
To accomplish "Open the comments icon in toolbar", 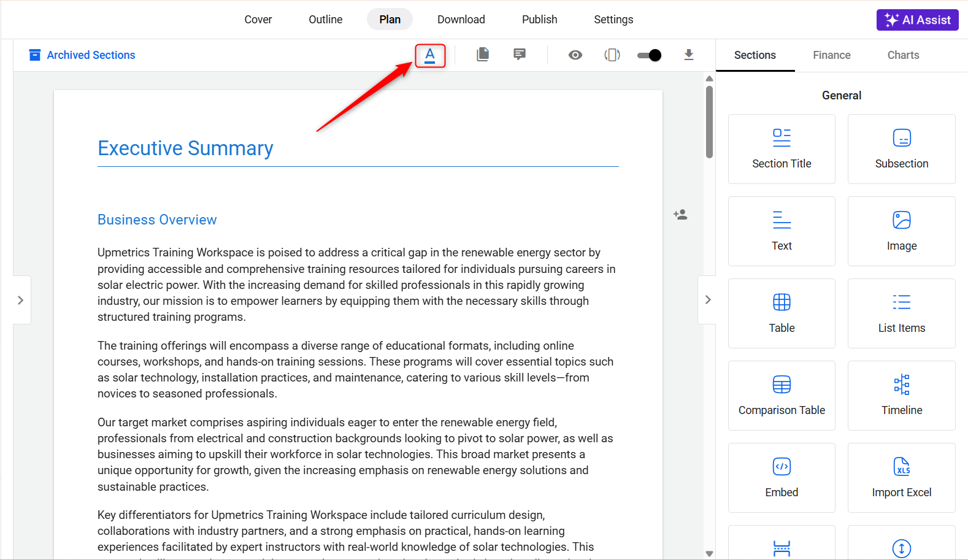I will click(520, 55).
